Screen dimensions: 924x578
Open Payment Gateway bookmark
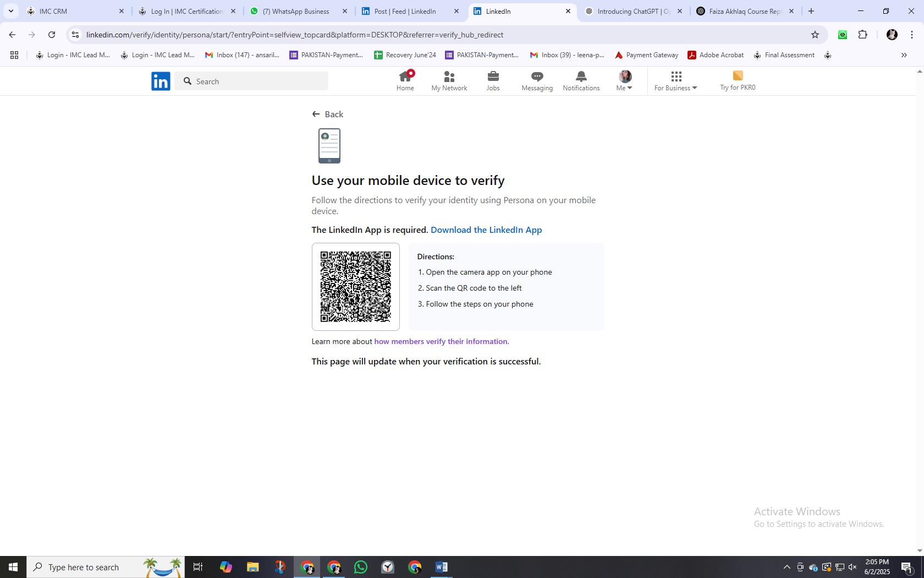(647, 55)
